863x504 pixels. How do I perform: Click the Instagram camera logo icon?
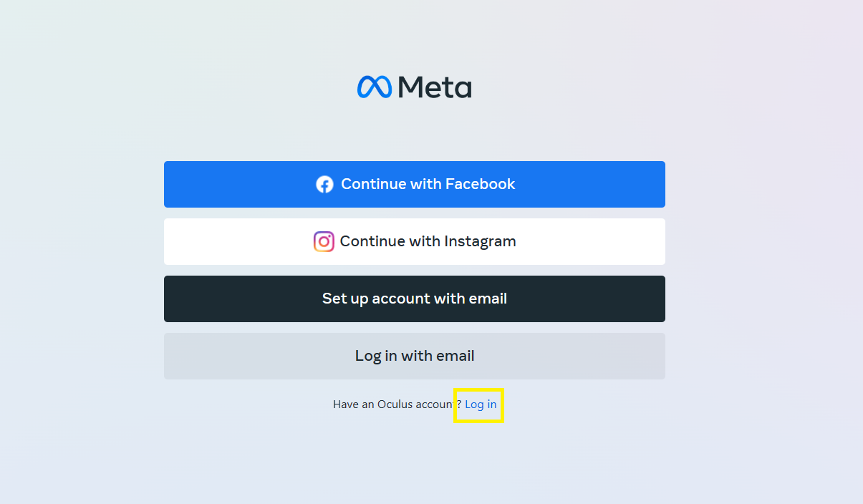324,241
